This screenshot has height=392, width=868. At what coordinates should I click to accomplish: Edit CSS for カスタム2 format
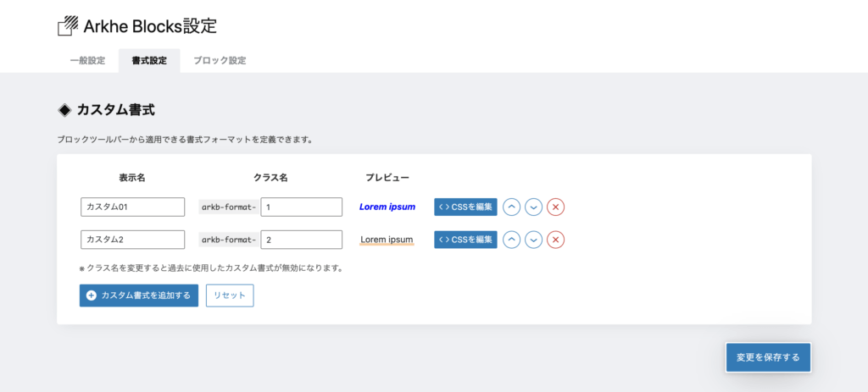[465, 240]
